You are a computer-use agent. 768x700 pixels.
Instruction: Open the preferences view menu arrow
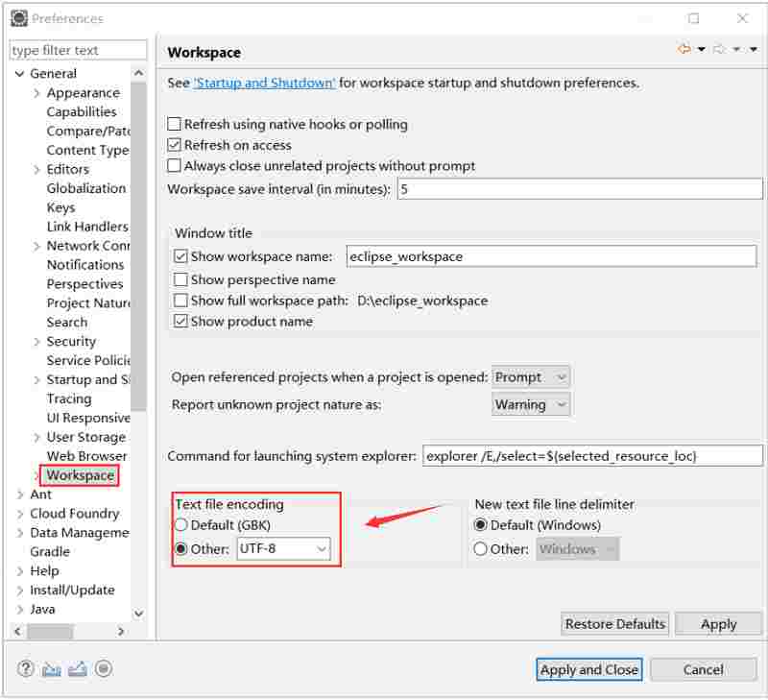click(754, 49)
